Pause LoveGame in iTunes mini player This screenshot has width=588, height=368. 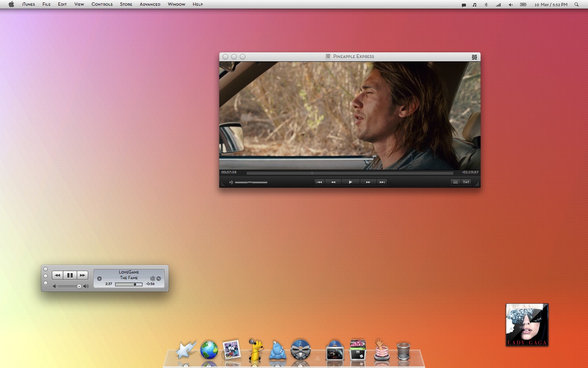(x=70, y=275)
